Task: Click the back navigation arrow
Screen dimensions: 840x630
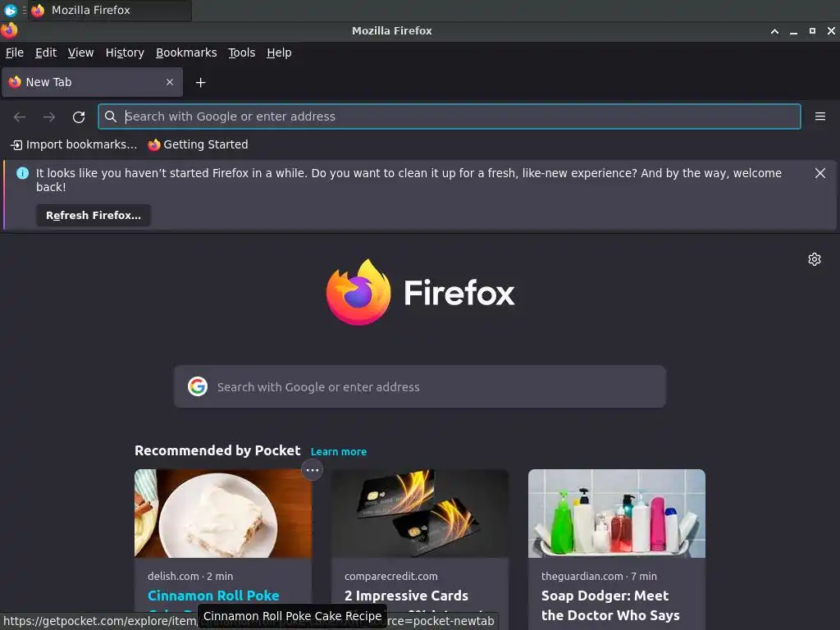Action: point(20,116)
